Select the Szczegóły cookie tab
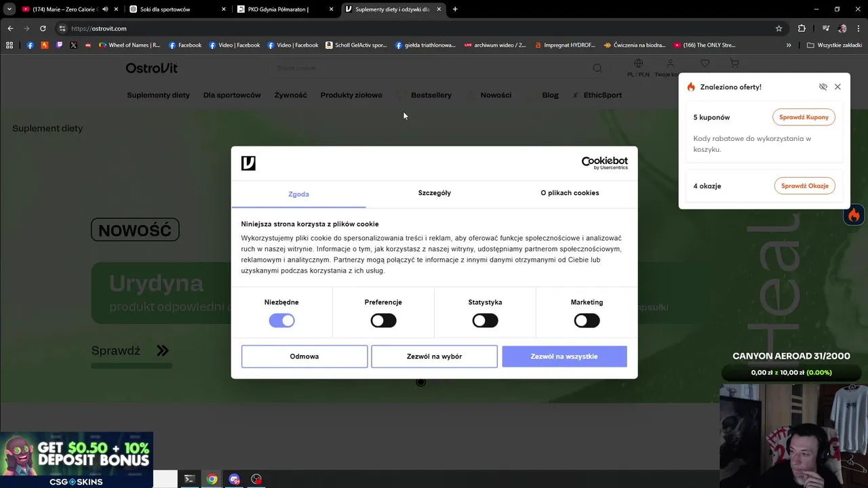Image resolution: width=868 pixels, height=488 pixels. click(x=435, y=193)
